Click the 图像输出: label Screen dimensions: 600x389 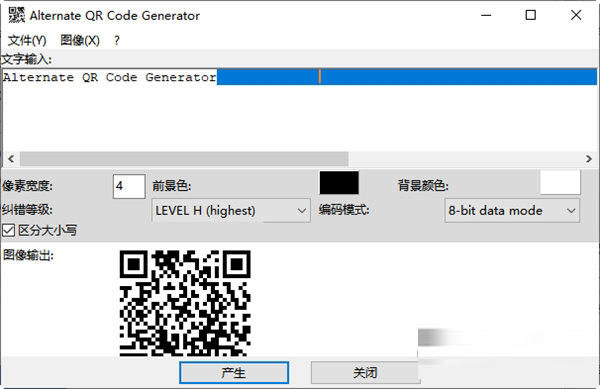(28, 255)
